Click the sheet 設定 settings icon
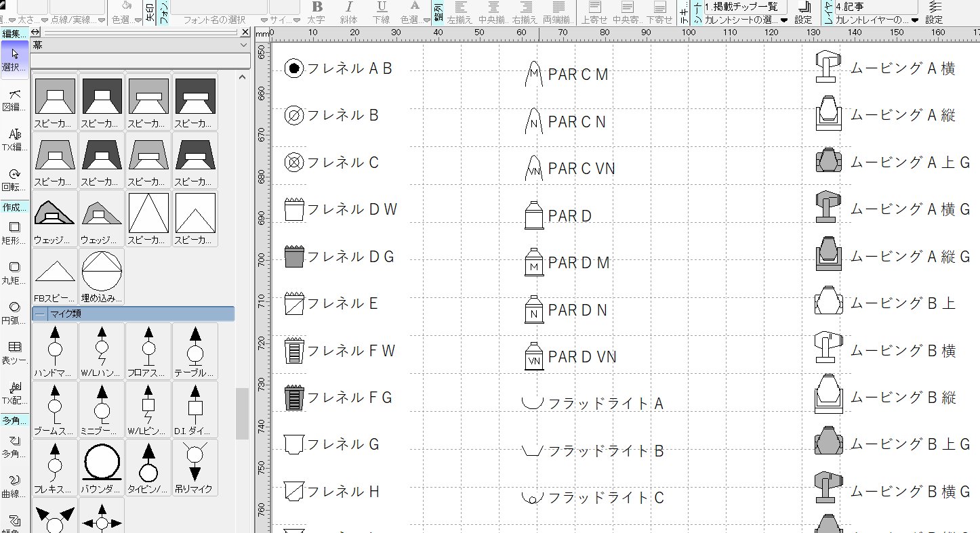Screen dimensions: 980x533 (x=804, y=7)
